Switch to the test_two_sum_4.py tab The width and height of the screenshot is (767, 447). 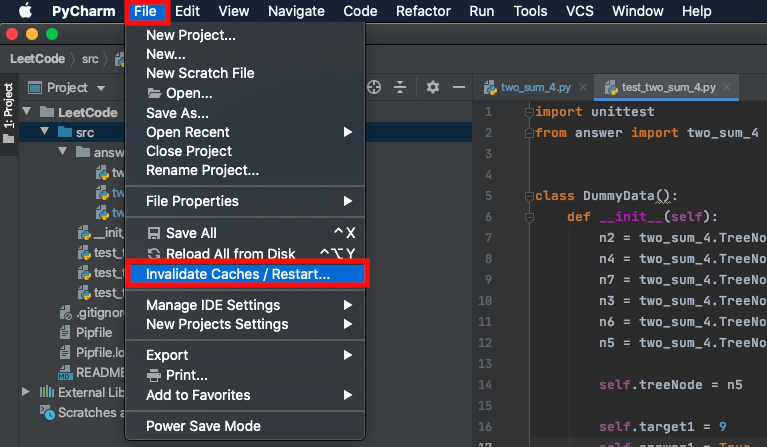[x=668, y=88]
